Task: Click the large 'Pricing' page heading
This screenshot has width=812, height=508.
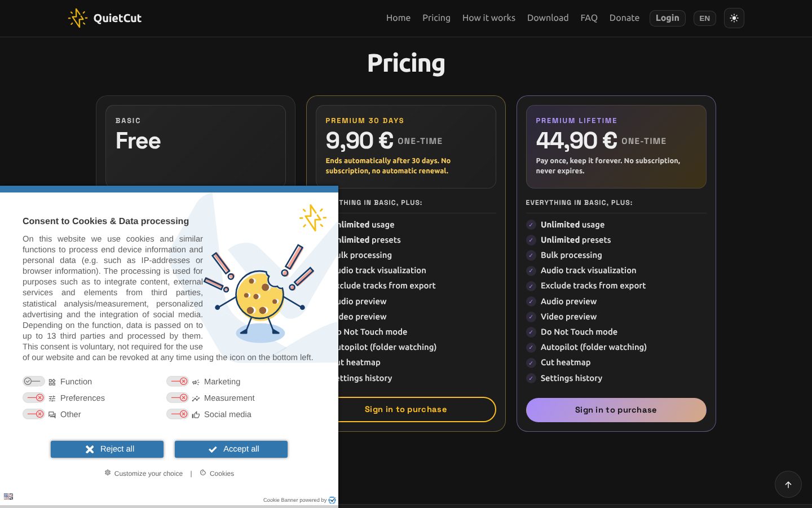Action: pos(406,63)
